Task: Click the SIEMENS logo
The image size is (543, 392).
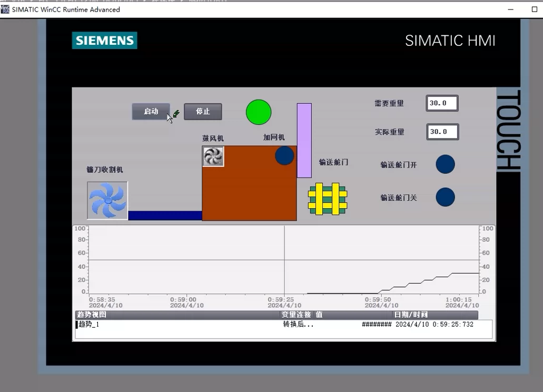Action: [105, 41]
